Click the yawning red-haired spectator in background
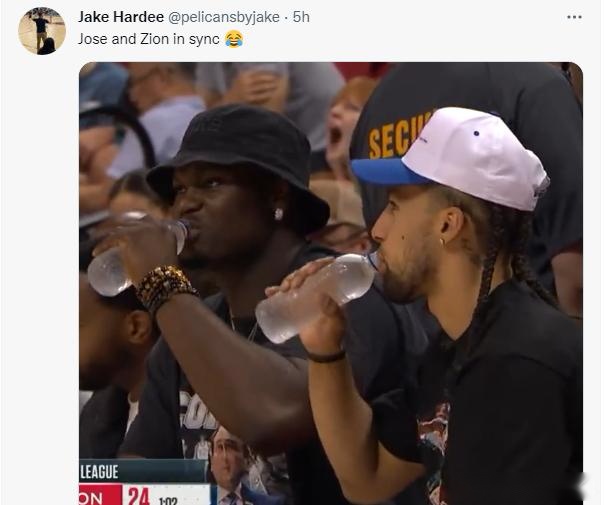 (x=345, y=124)
